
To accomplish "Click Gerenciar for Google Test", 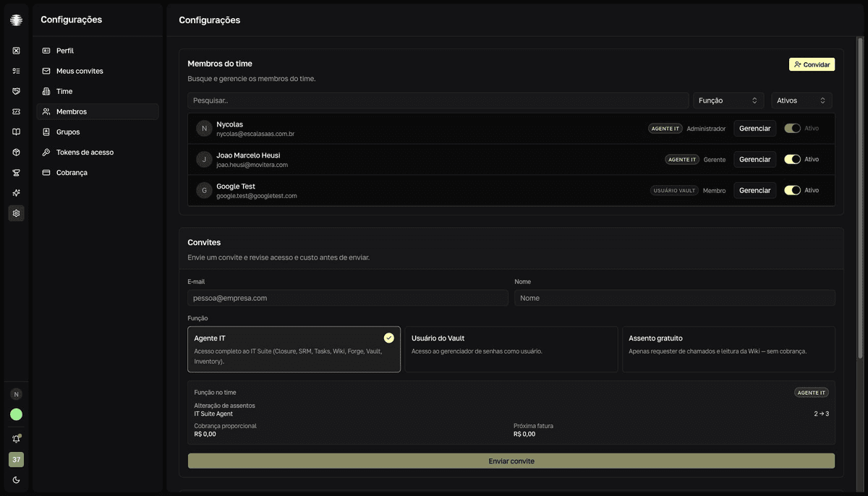I will tap(755, 190).
